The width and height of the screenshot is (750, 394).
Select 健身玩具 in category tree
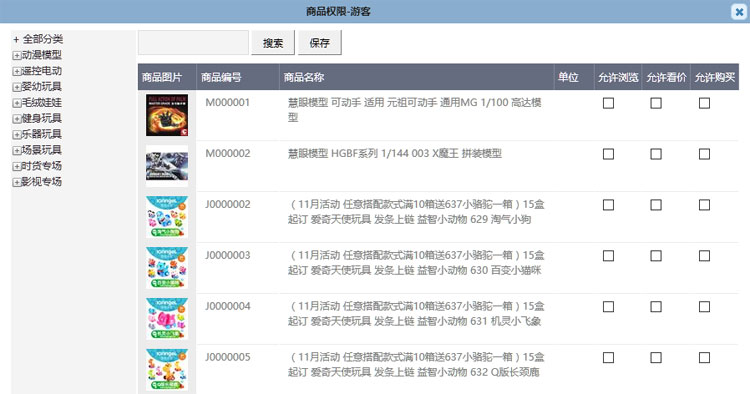pos(42,118)
